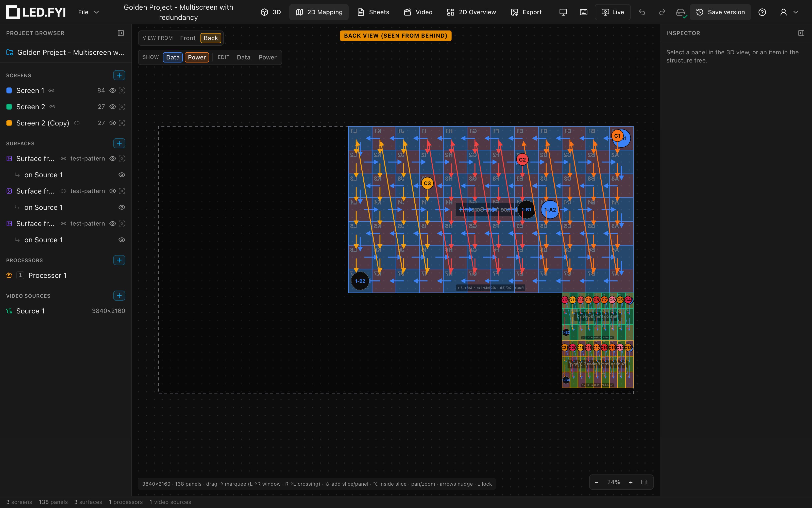Click the Processor 1 chip icon
The height and width of the screenshot is (508, 812).
click(x=9, y=276)
